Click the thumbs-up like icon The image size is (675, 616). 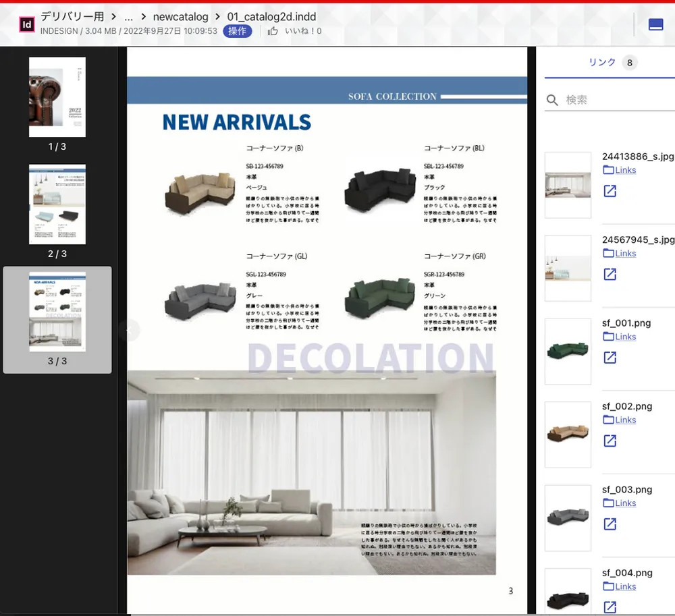click(x=273, y=31)
